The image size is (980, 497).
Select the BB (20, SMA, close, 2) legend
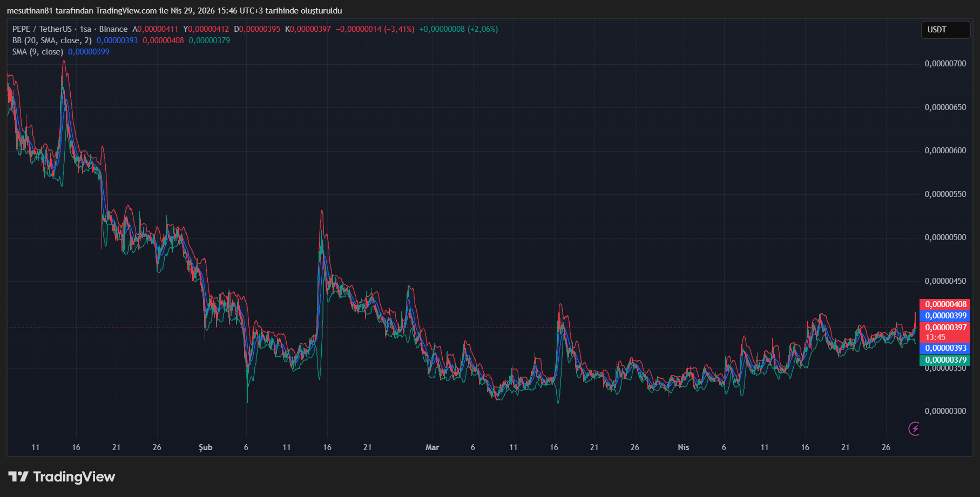pos(52,40)
